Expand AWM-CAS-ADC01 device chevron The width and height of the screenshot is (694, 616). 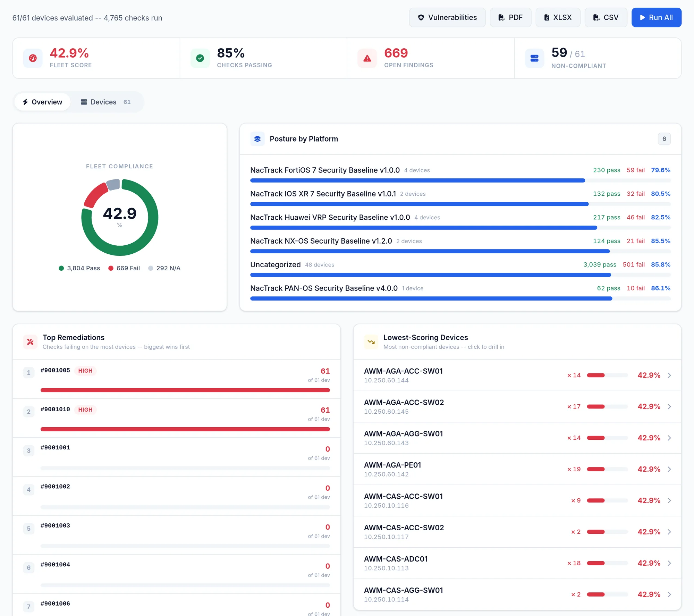(x=669, y=563)
